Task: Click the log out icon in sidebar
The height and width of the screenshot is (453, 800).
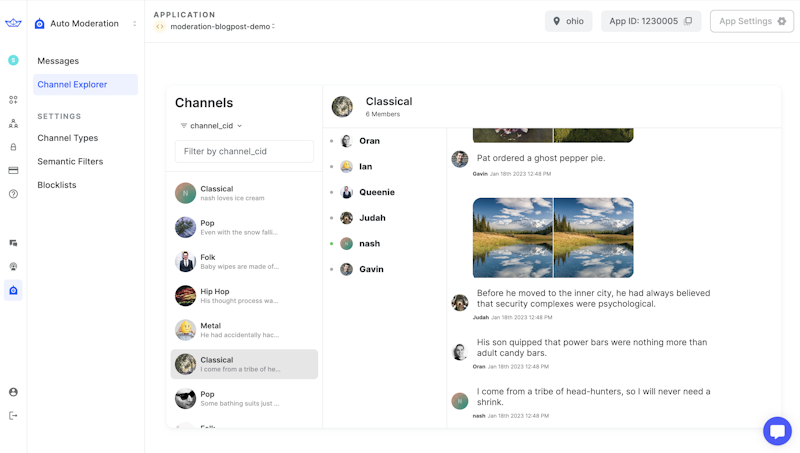Action: (x=13, y=415)
